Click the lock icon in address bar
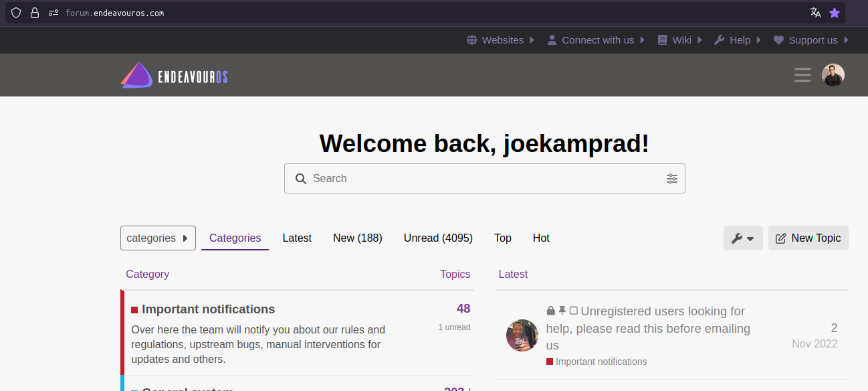This screenshot has height=391, width=868. (x=35, y=13)
